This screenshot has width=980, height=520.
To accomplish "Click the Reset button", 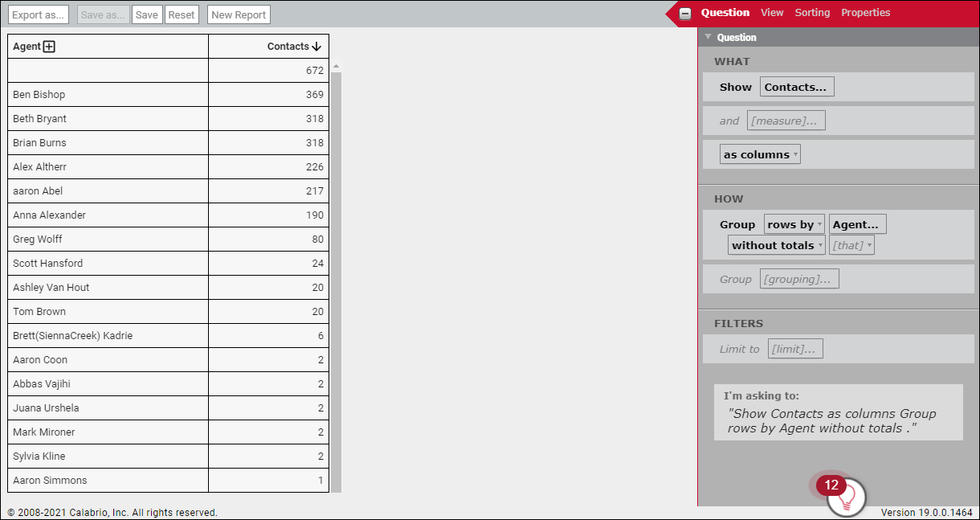I will click(x=182, y=14).
